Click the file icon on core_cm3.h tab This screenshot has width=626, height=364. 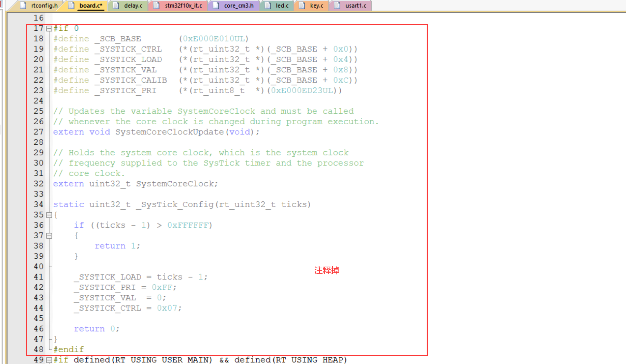coord(216,6)
